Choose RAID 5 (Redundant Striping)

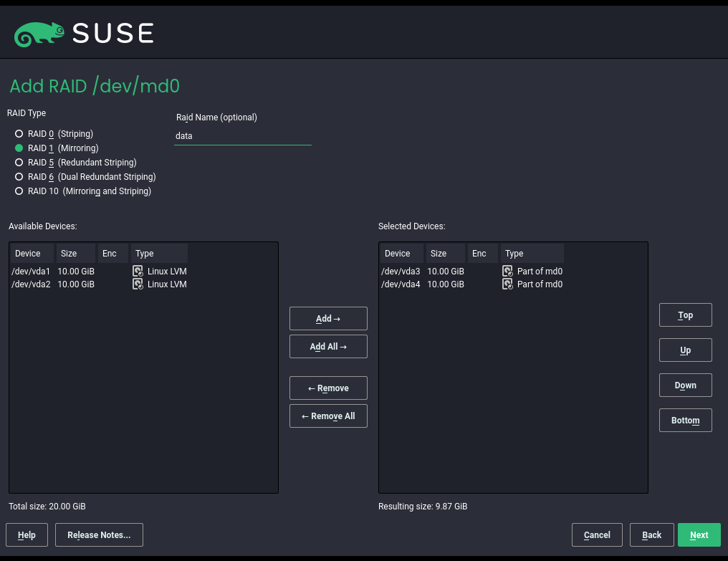tap(19, 163)
